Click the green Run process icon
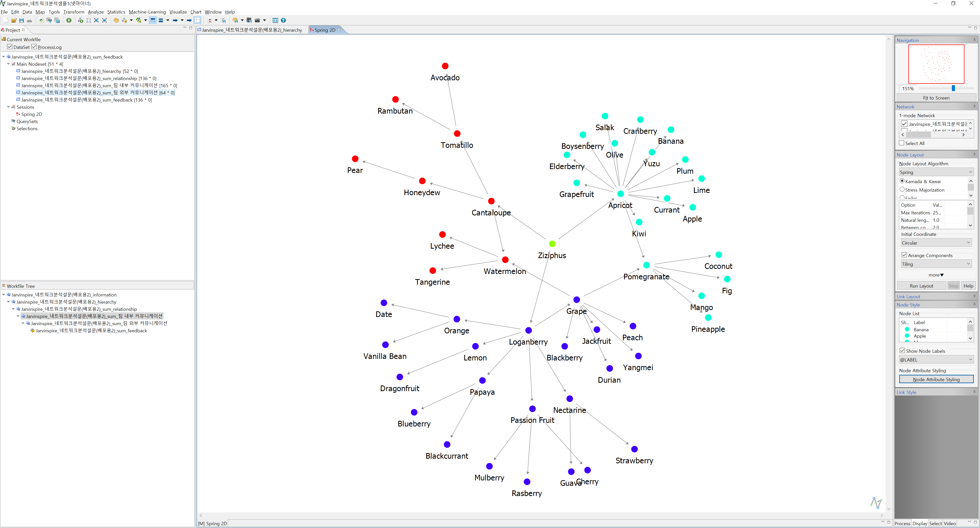Image resolution: width=980 pixels, height=528 pixels. (69, 20)
